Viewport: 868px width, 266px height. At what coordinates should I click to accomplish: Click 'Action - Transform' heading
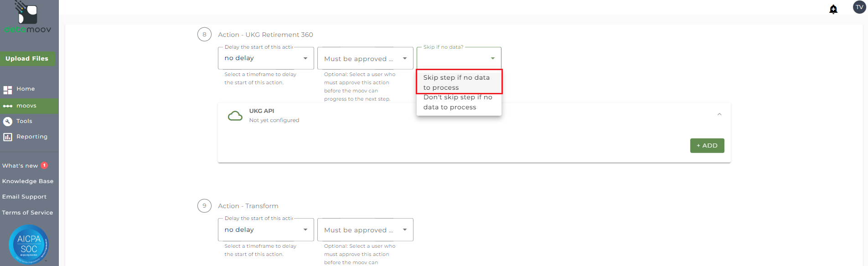click(248, 206)
